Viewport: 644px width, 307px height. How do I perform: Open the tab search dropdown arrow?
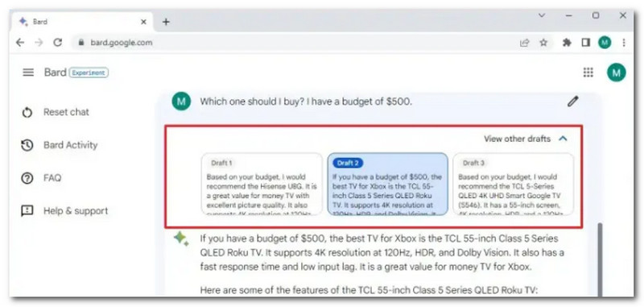[x=542, y=15]
